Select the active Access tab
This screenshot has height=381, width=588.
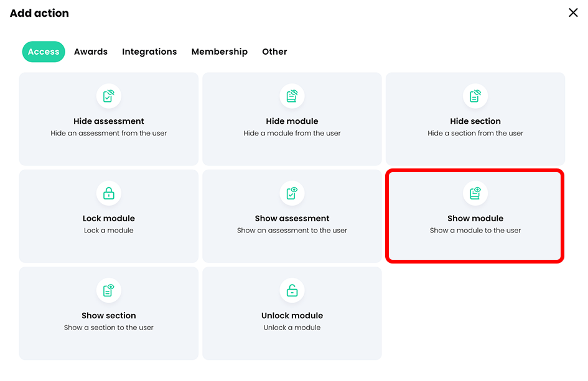[x=44, y=52]
